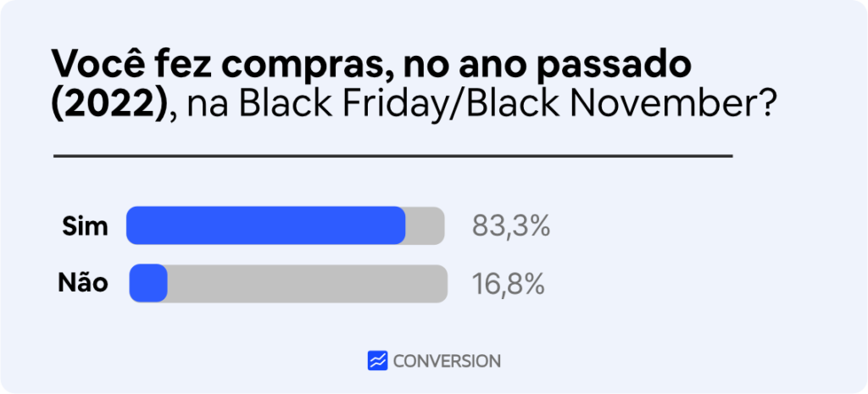Click the Não answer label
The width and height of the screenshot is (868, 394).
tap(83, 283)
